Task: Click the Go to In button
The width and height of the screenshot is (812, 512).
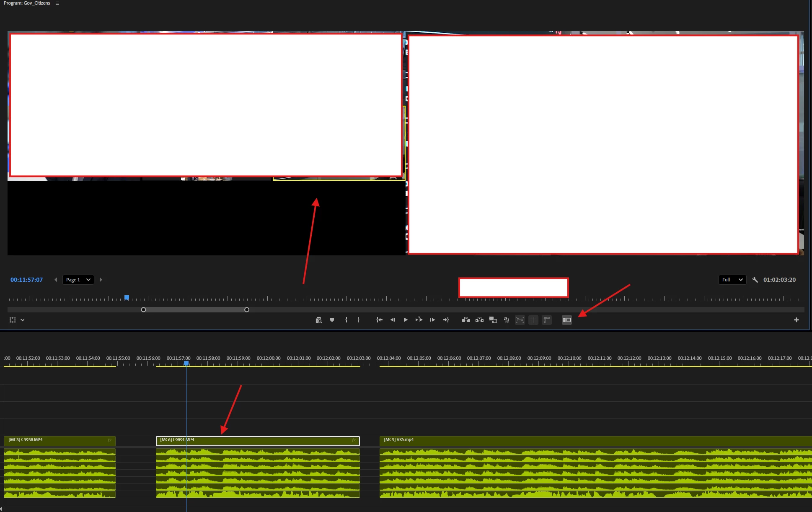Action: coord(379,320)
